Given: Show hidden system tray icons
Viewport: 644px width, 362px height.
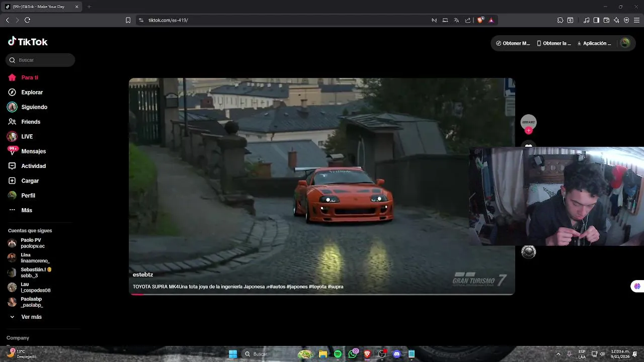Looking at the screenshot, I should pyautogui.click(x=558, y=354).
